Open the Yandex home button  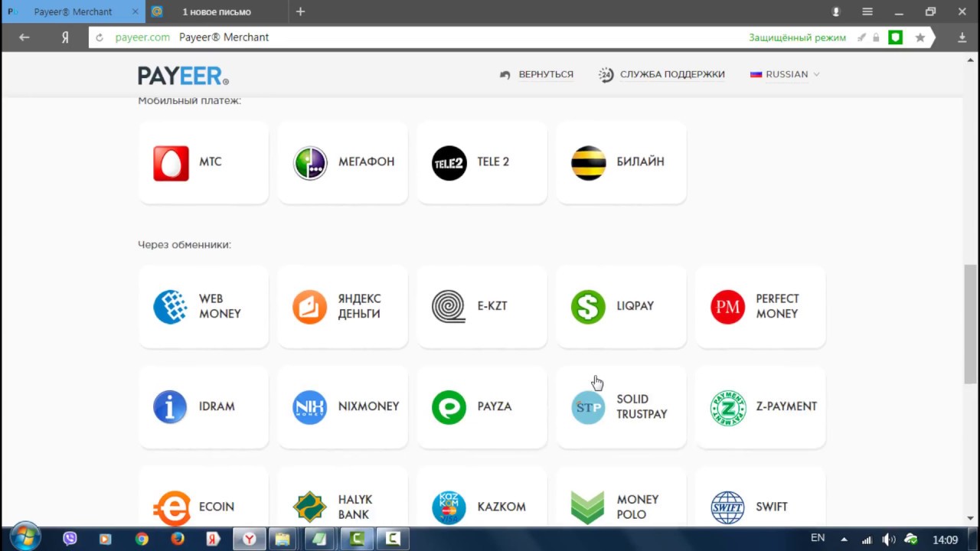[65, 37]
